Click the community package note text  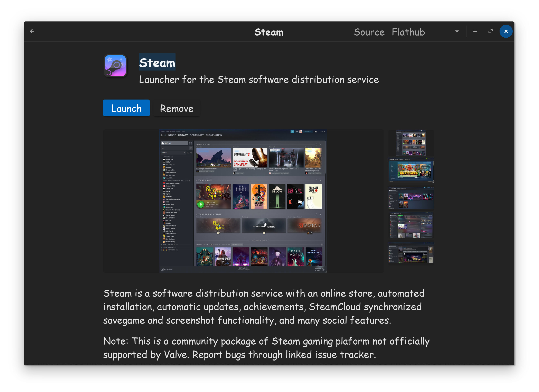tap(266, 348)
